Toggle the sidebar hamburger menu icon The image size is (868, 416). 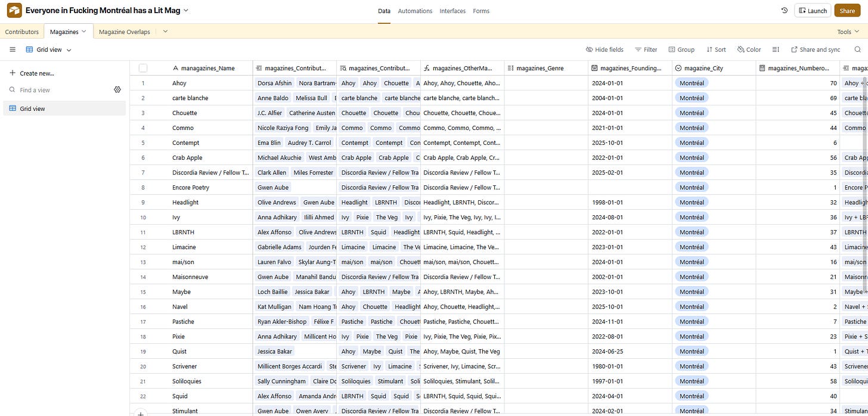click(13, 50)
